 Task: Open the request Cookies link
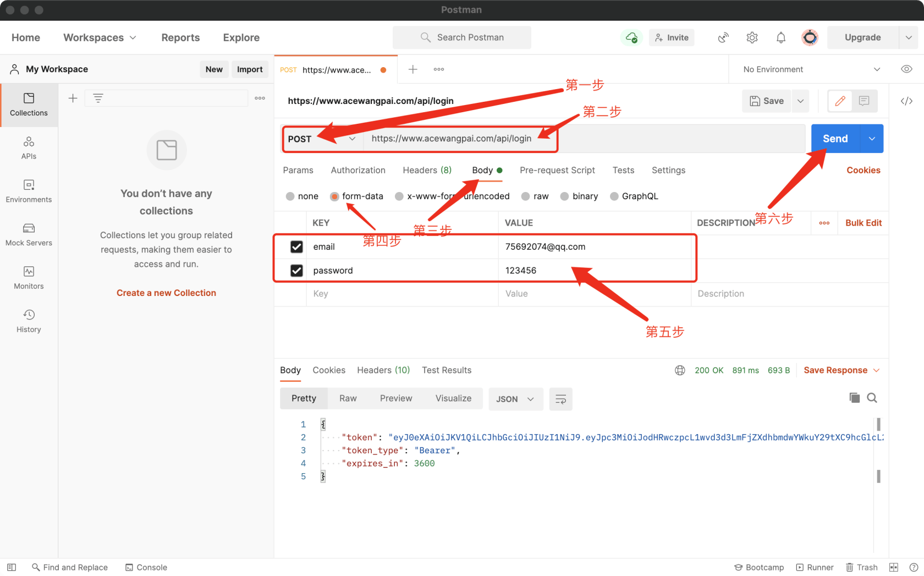pyautogui.click(x=863, y=170)
